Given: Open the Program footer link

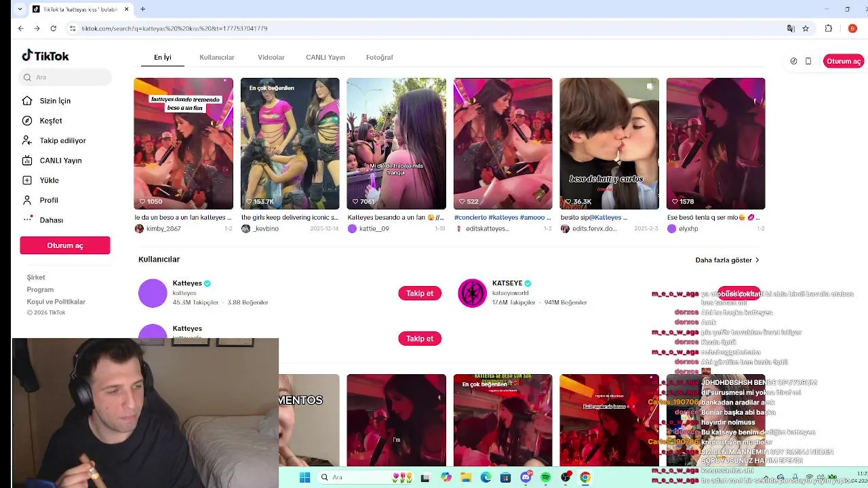Looking at the screenshot, I should tap(40, 289).
